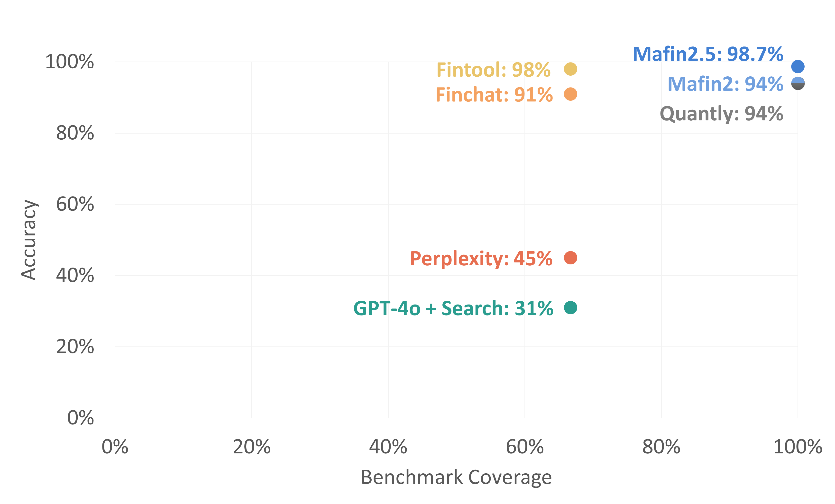Click the 40% tick on vertical axis
835x504 pixels.
[75, 275]
